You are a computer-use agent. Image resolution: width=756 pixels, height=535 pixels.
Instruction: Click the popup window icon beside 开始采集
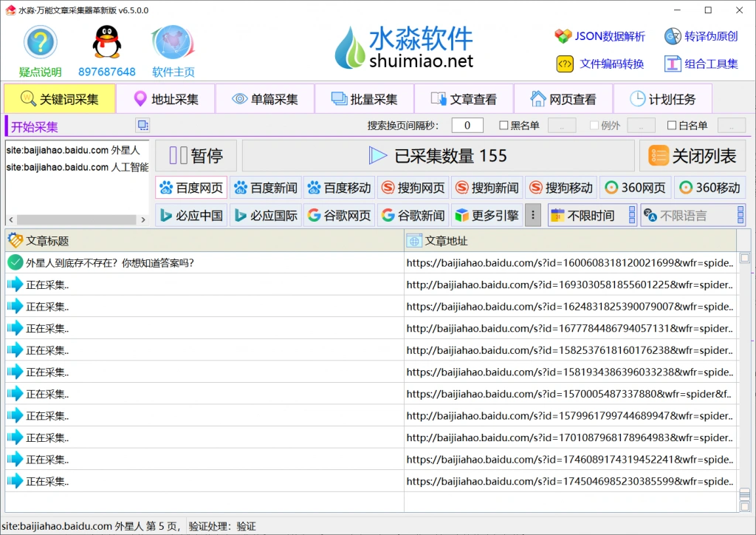[x=142, y=126]
